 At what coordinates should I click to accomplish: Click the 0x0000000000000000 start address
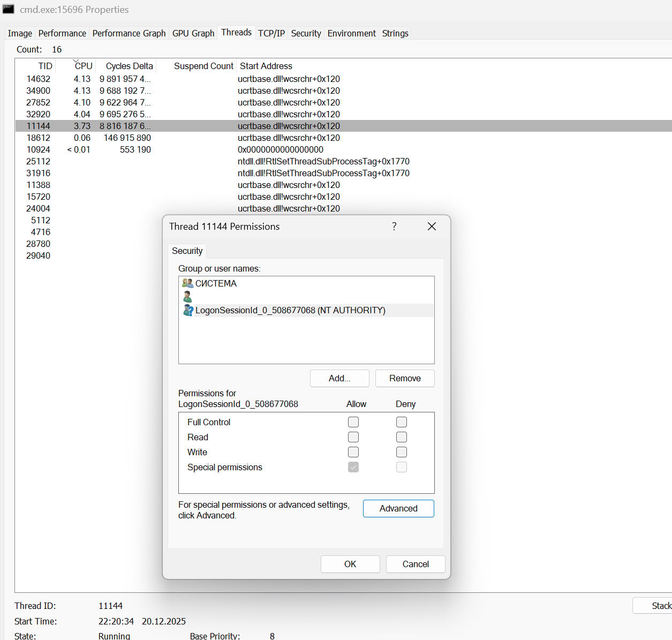coord(281,149)
